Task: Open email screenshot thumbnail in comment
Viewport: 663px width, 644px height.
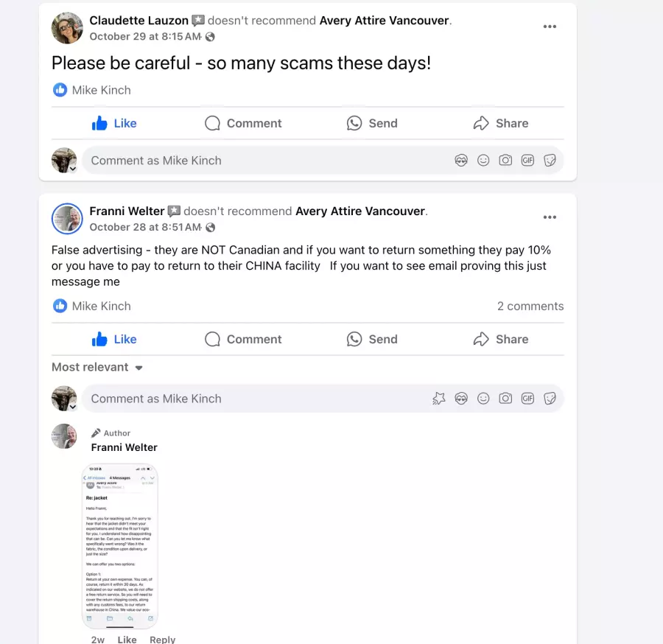Action: click(119, 546)
